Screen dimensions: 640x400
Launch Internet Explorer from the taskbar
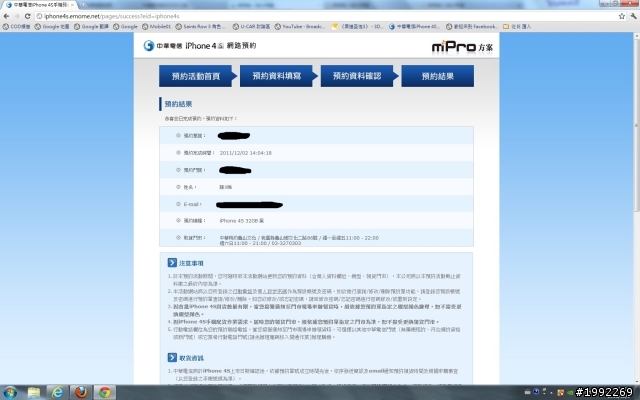(x=58, y=393)
